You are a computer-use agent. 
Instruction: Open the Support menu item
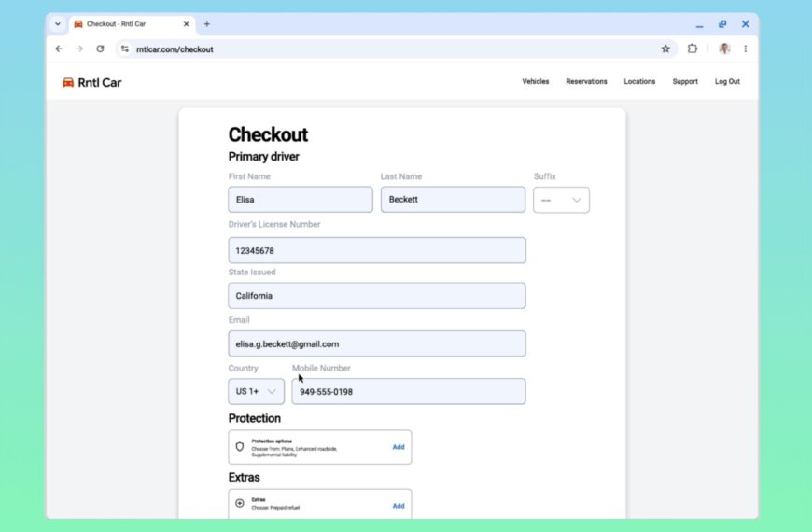coord(685,81)
